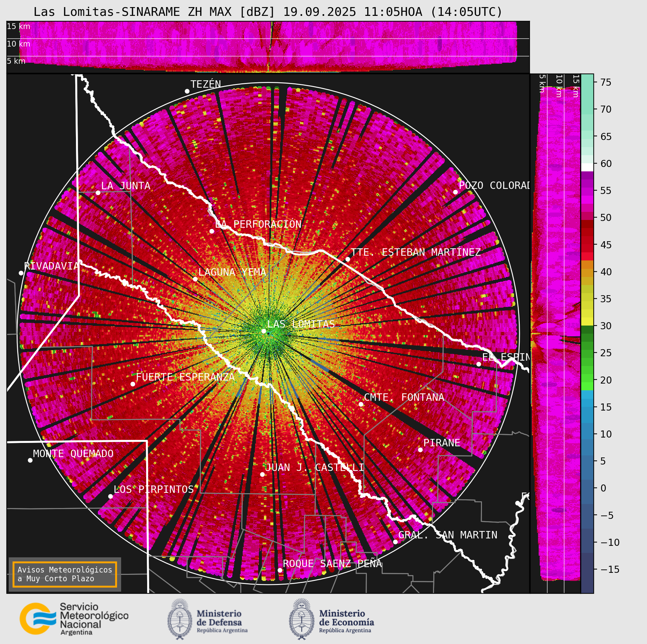Click the LOS PIRPINTOS map label

[154, 489]
